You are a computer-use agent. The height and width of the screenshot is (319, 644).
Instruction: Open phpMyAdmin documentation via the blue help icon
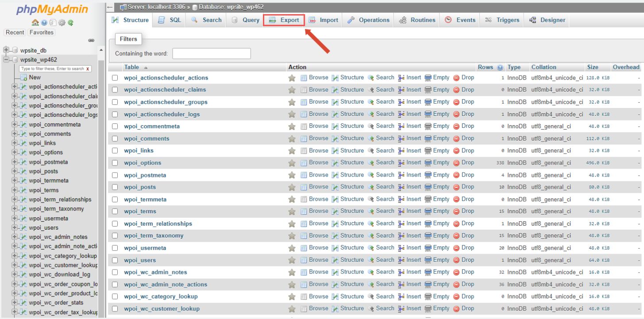click(44, 23)
